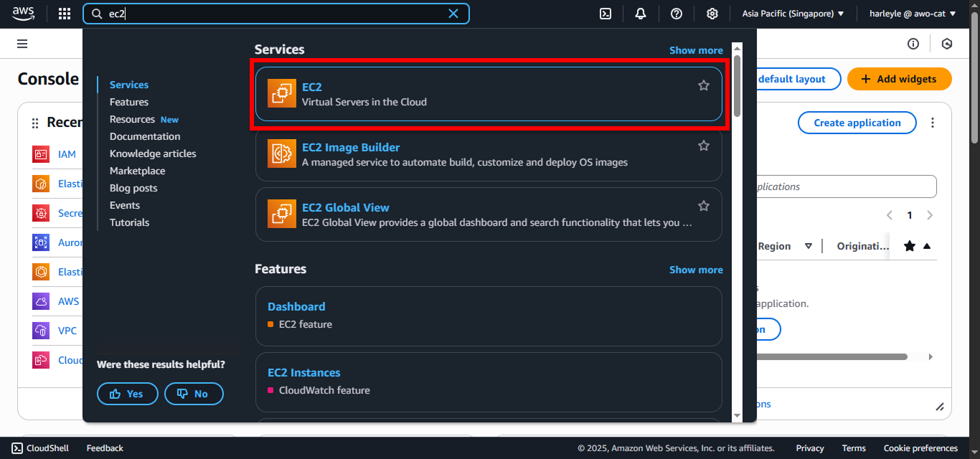Viewport: 980px width, 459px height.
Task: Click Add widgets button
Action: tap(900, 79)
